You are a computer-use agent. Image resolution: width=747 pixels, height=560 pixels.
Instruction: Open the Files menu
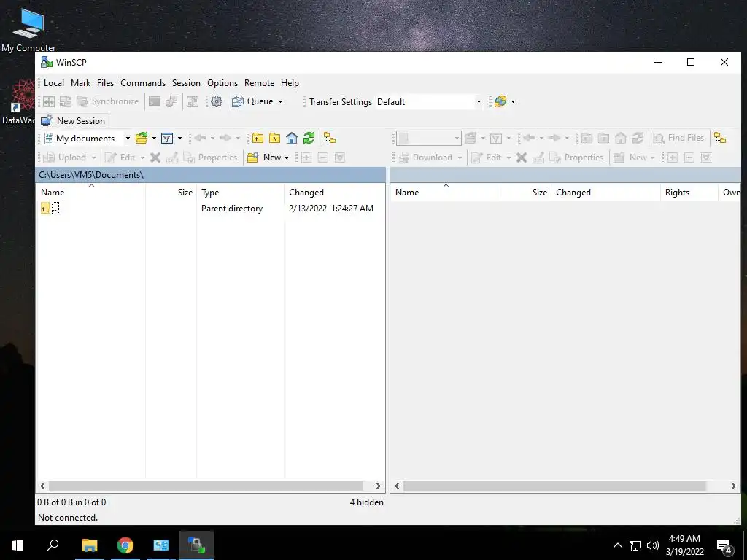point(105,83)
